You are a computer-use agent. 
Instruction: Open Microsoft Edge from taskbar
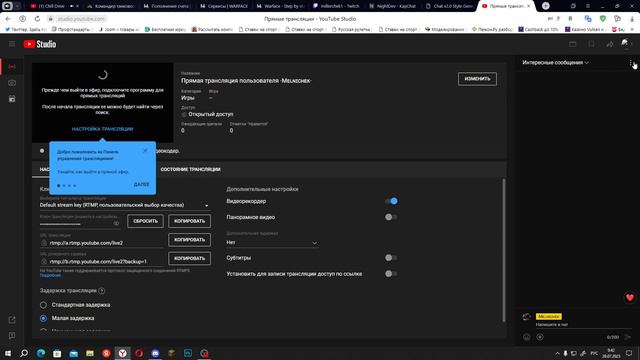41,353
